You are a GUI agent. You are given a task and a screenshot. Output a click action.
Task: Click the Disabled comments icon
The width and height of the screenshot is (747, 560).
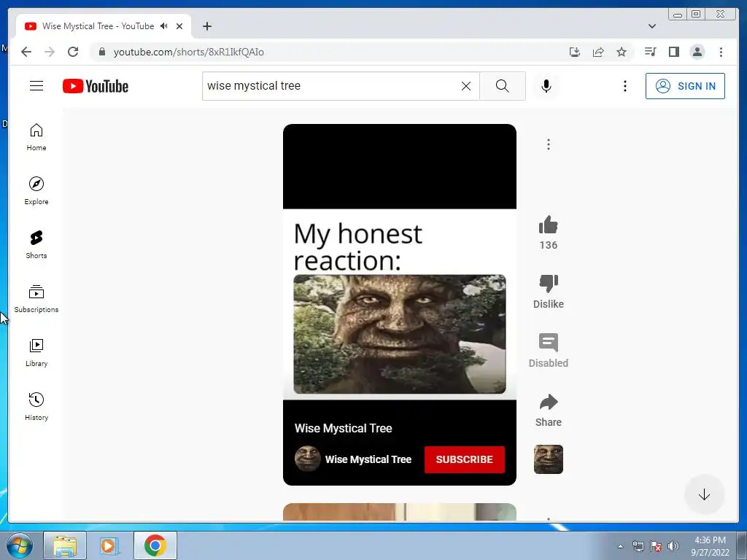[x=549, y=343]
